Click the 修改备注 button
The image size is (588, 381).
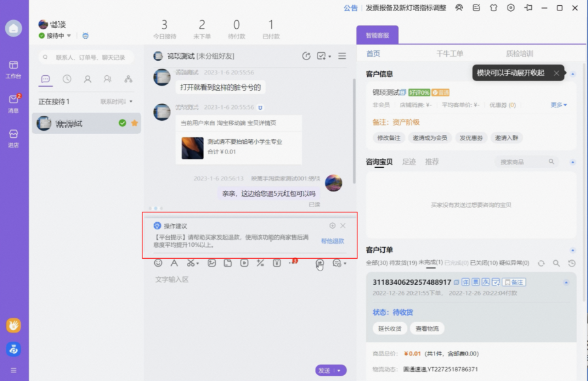tap(389, 138)
